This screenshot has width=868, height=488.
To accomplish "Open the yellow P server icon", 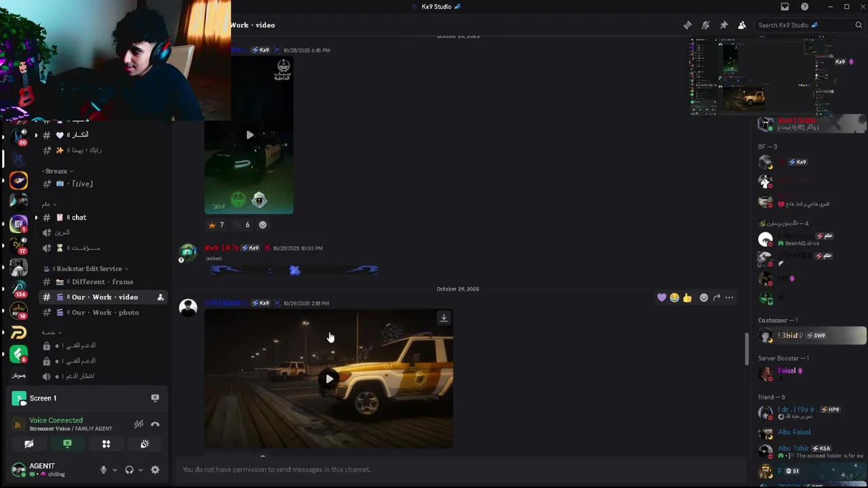I will (18, 332).
